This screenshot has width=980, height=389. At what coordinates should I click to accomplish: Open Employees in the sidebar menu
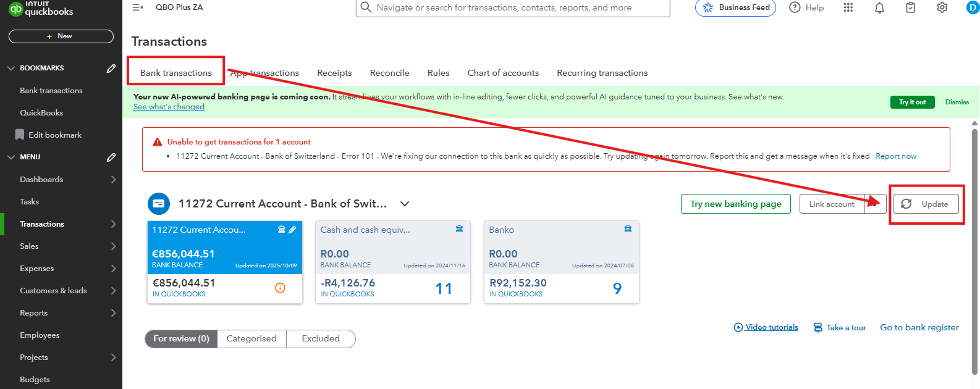point(40,335)
